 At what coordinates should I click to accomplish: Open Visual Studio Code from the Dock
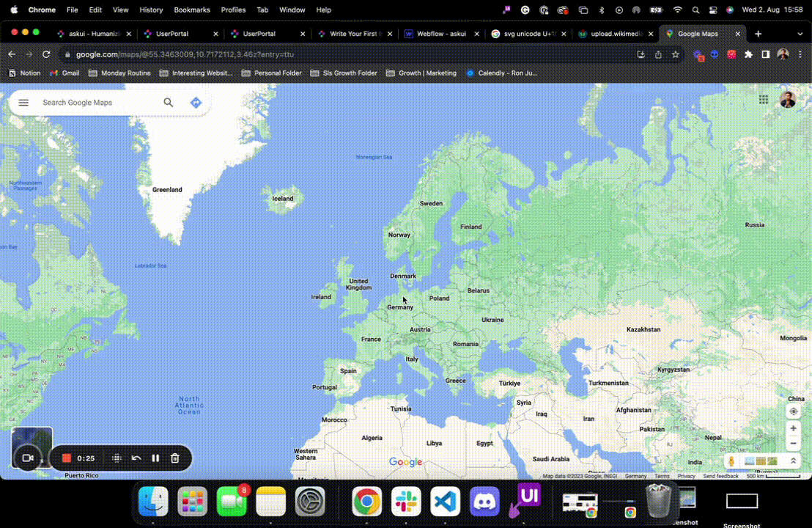446,501
